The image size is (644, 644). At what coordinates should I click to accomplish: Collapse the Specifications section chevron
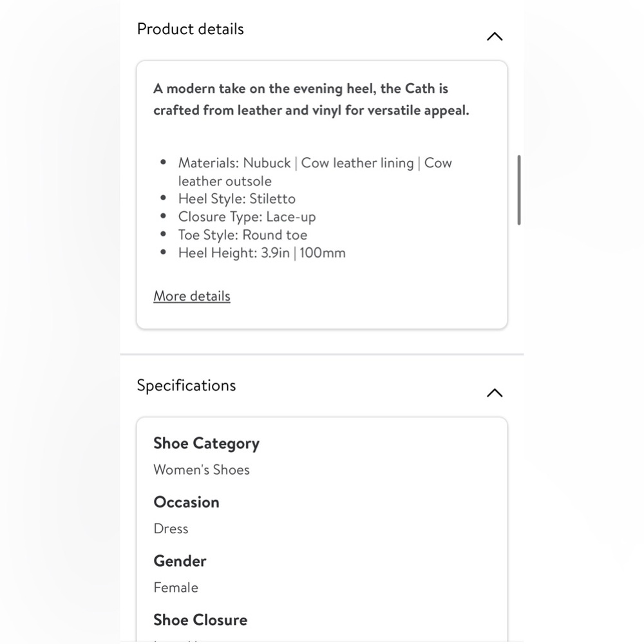(x=494, y=393)
